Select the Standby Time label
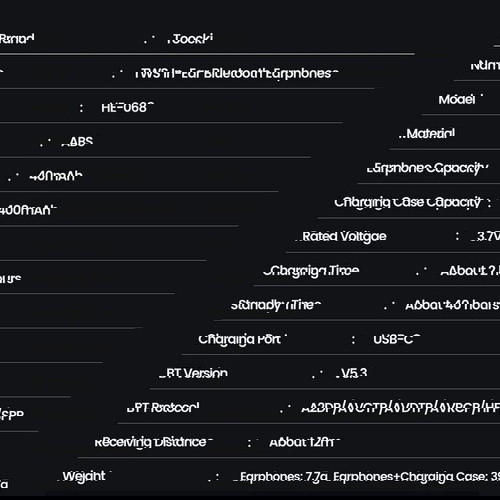 (x=276, y=305)
